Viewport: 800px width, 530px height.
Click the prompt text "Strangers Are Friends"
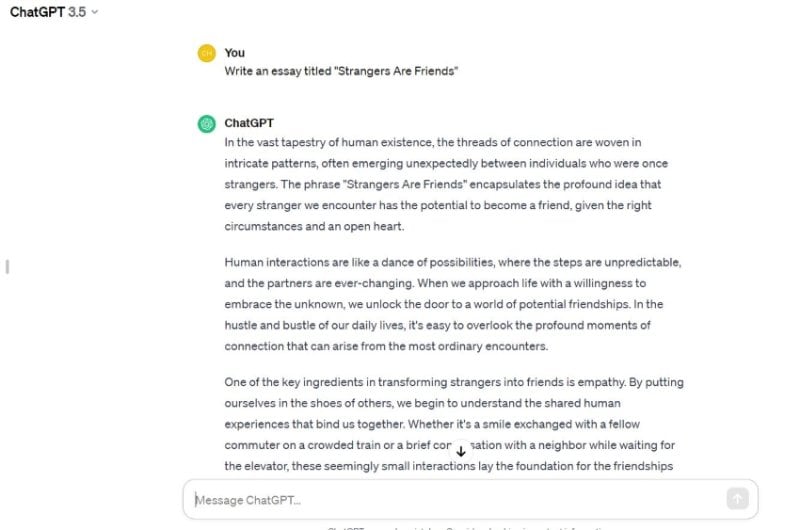point(396,71)
